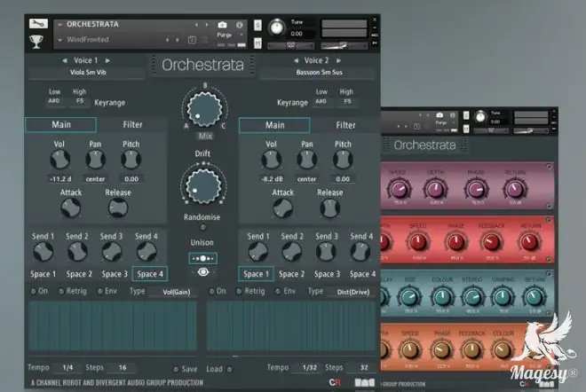Click the Tune knob
Viewport: 586px width, 392px height.
tap(277, 27)
